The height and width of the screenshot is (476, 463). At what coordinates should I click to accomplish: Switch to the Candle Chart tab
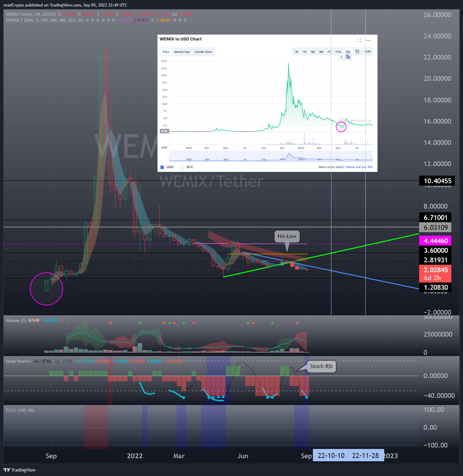(203, 52)
